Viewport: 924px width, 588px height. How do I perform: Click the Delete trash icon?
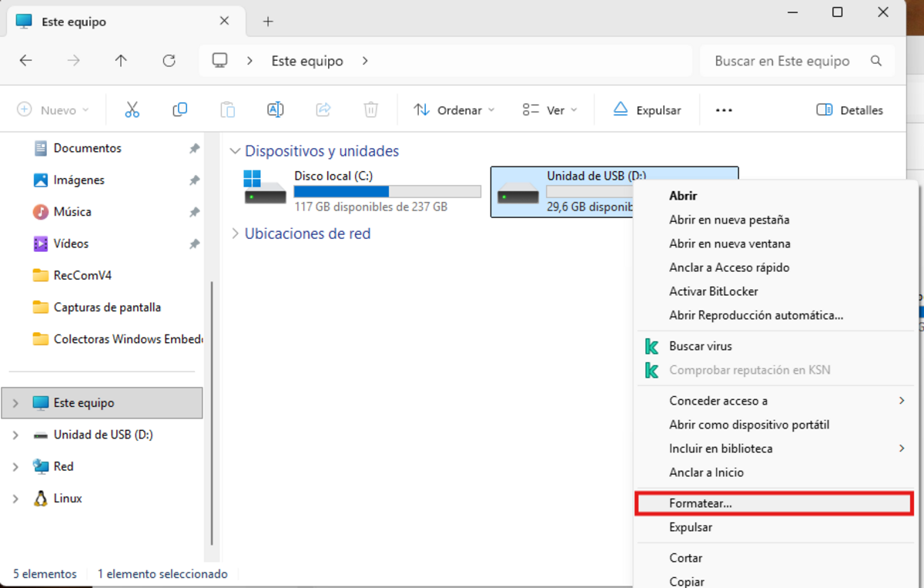coord(371,110)
